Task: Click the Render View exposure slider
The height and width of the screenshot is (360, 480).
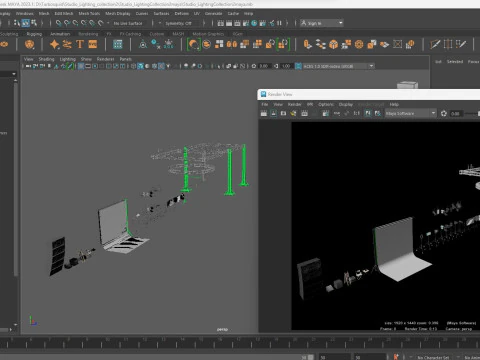Action: pos(472,114)
